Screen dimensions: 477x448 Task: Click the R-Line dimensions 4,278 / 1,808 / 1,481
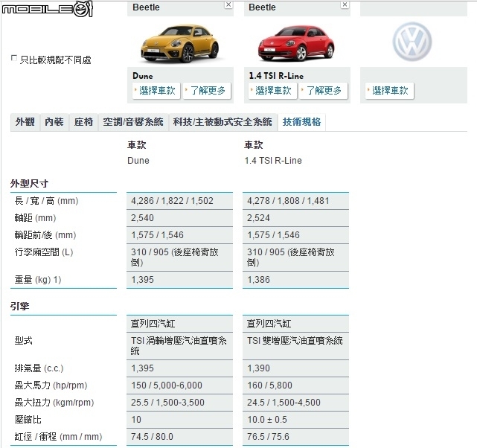pyautogui.click(x=288, y=201)
